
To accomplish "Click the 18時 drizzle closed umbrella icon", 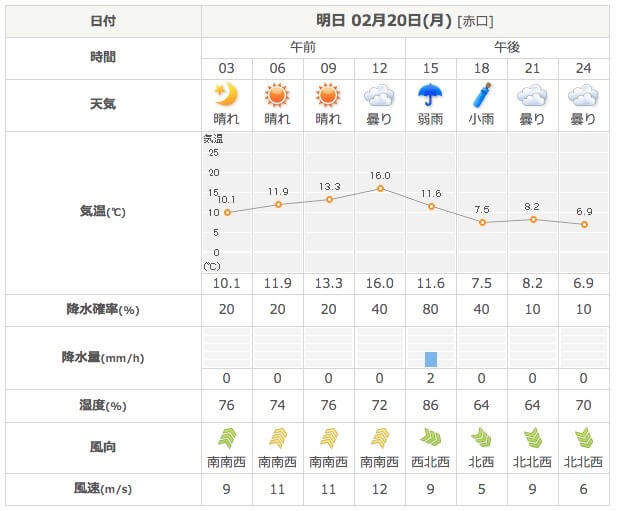I will 482,96.
